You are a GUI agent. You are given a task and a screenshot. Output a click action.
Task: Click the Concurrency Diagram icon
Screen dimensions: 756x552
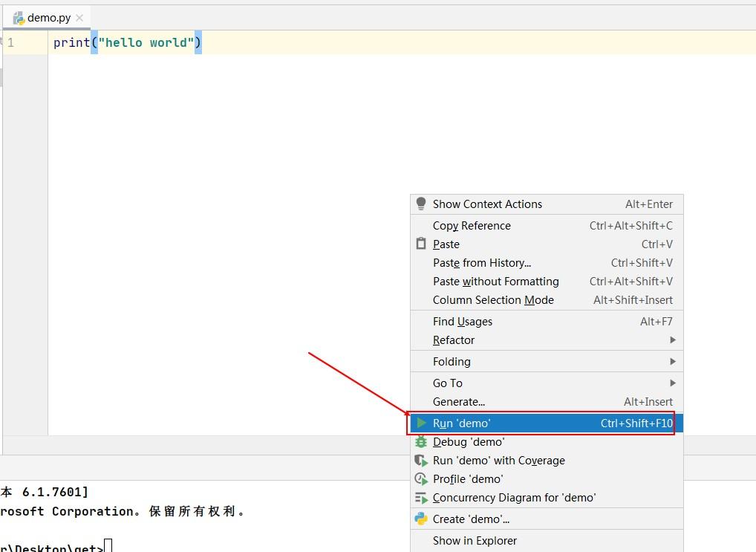tap(421, 498)
